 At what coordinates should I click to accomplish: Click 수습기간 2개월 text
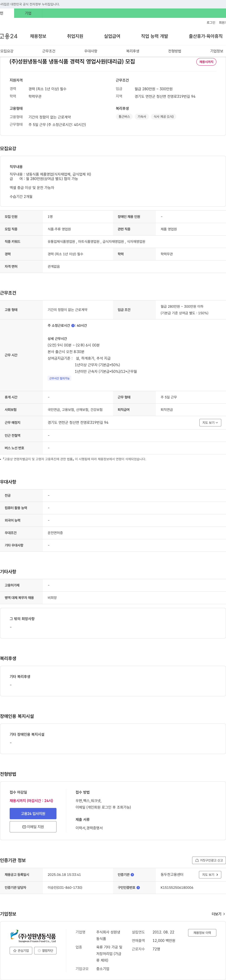point(21,197)
